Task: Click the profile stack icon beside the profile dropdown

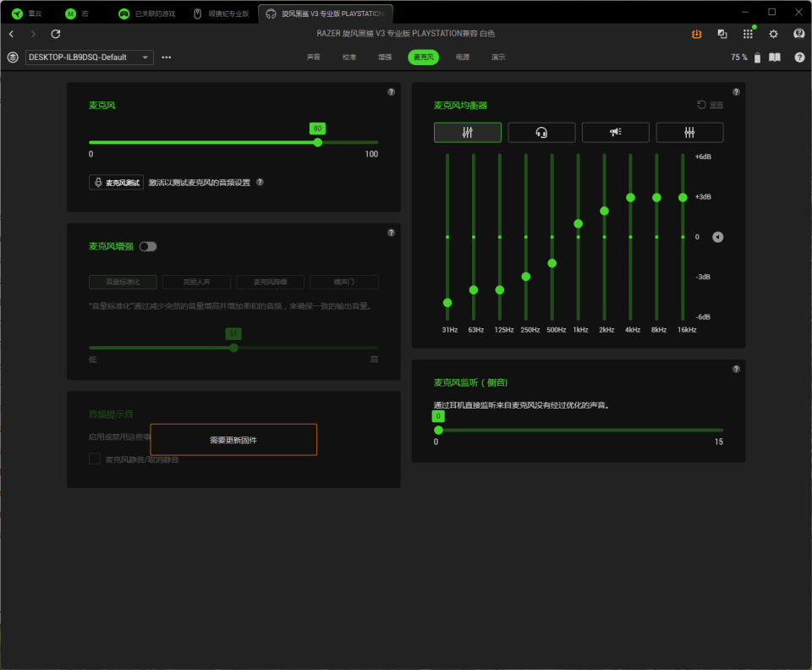Action: (13, 57)
